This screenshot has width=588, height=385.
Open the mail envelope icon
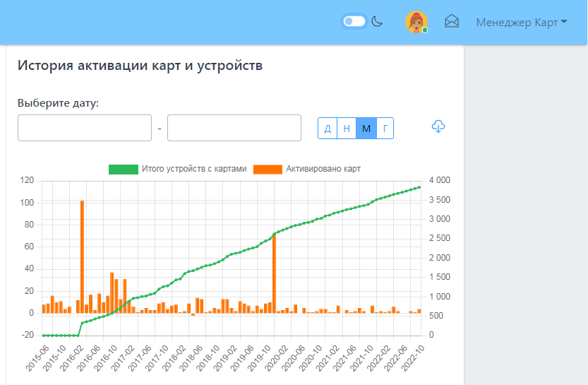(x=452, y=22)
